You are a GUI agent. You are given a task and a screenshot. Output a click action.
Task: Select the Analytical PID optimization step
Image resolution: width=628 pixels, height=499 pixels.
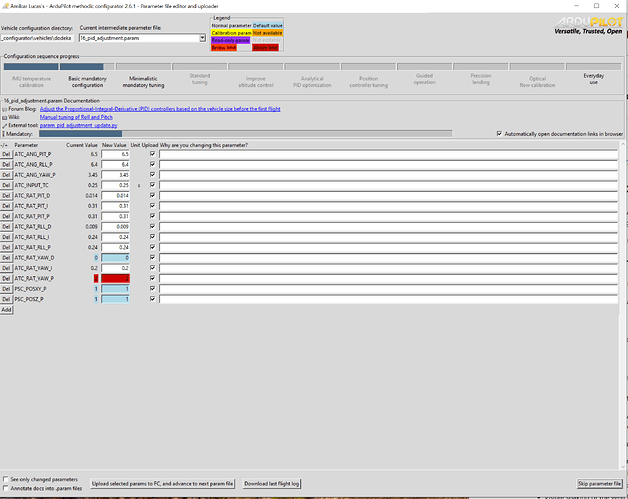(x=312, y=82)
